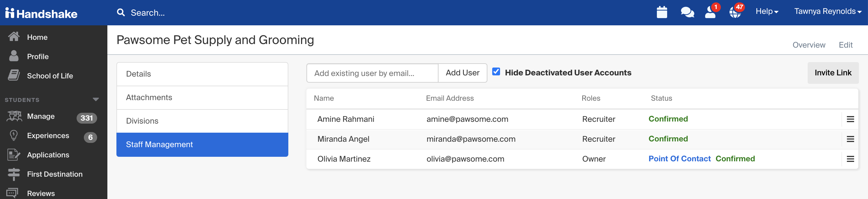
Task: Open the row menu for Amine Rahmani
Action: click(x=850, y=119)
